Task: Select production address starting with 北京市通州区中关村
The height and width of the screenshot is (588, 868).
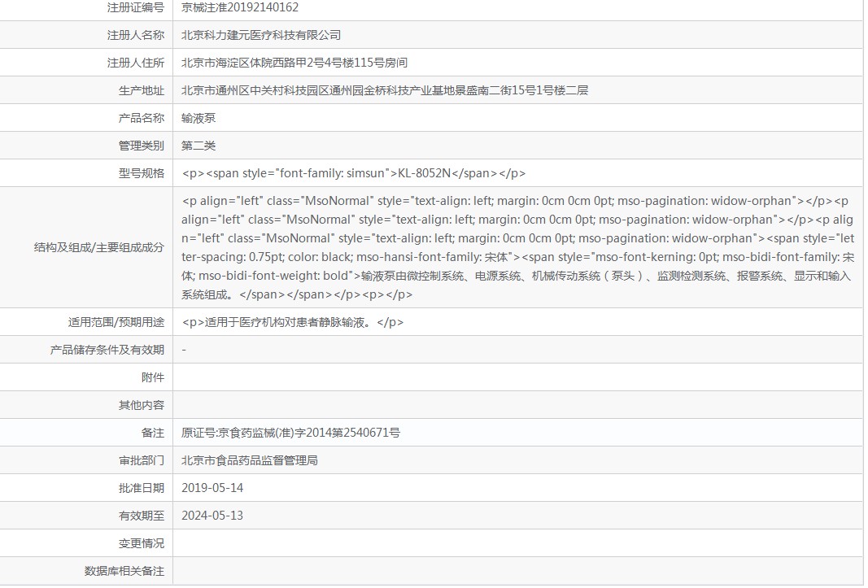Action: [384, 90]
